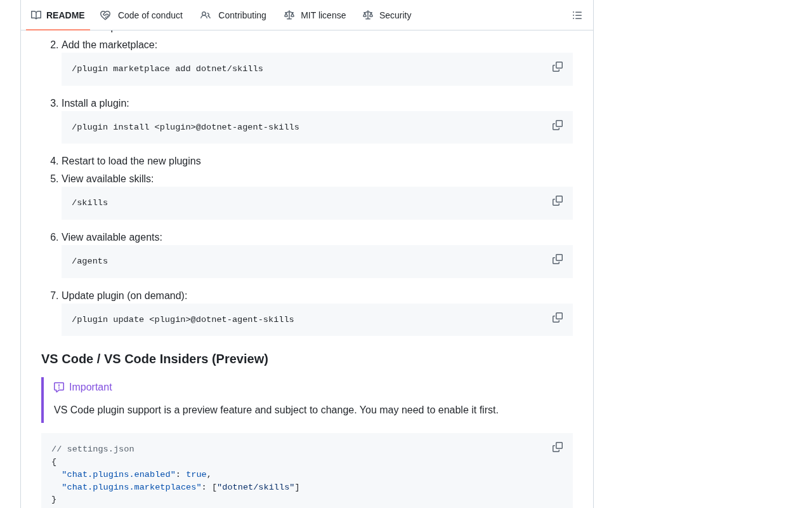Switch to the README tab

pyautogui.click(x=58, y=15)
